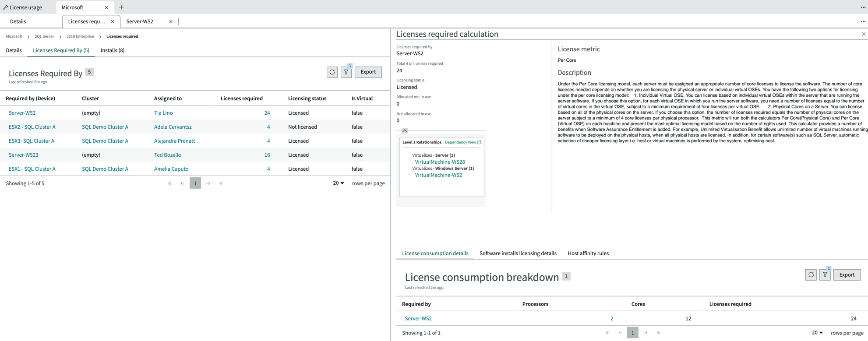This screenshot has width=868, height=341.
Task: Open the Details sub-tab at top
Action: [x=18, y=21]
